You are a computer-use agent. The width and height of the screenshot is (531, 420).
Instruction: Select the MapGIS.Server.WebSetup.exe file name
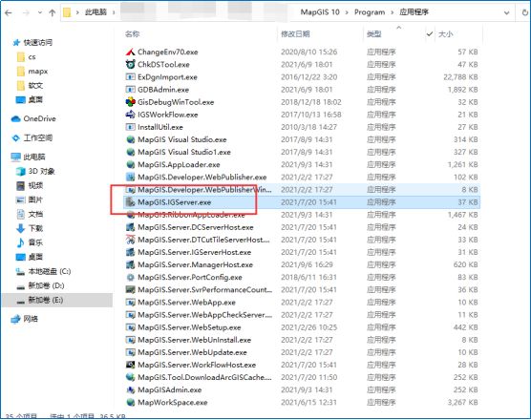click(189, 327)
